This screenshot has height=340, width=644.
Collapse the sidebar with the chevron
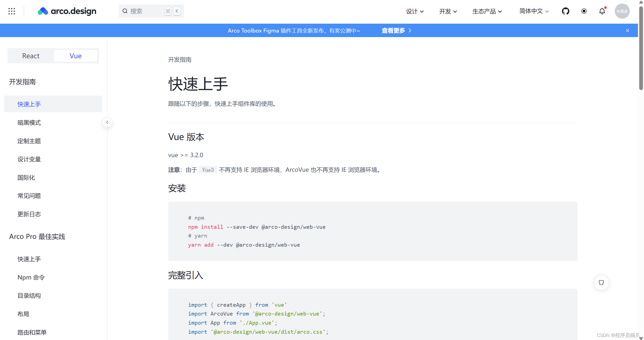[x=107, y=122]
